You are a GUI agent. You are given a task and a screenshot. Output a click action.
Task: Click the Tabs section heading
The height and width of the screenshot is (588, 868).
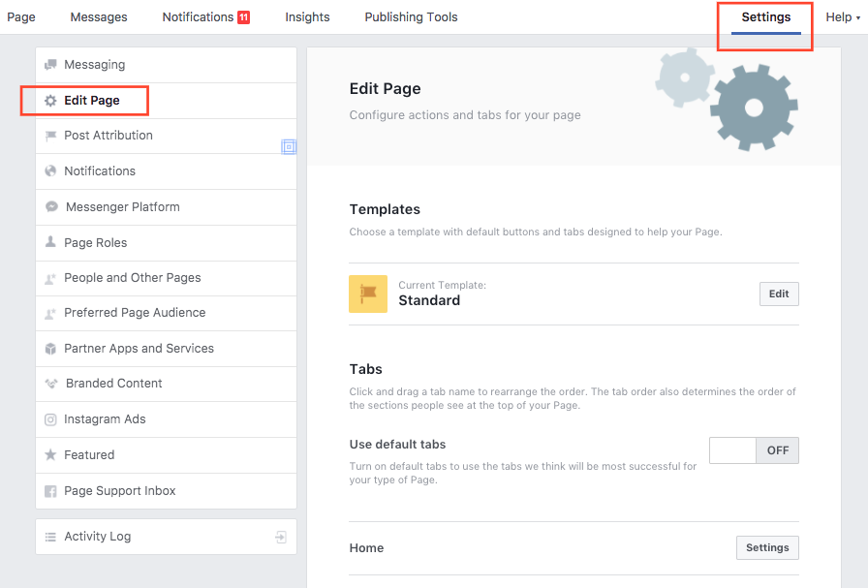click(366, 369)
